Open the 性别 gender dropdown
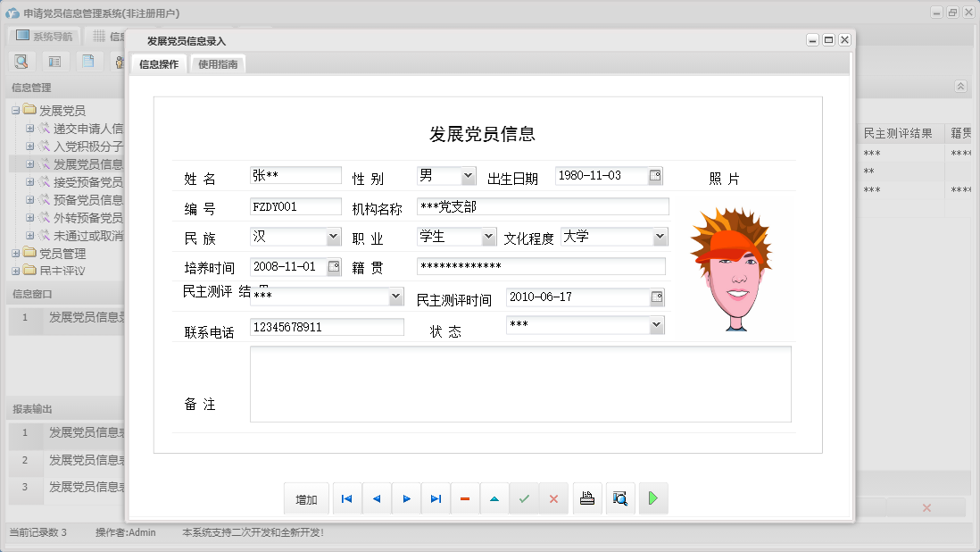This screenshot has height=552, width=980. (470, 176)
